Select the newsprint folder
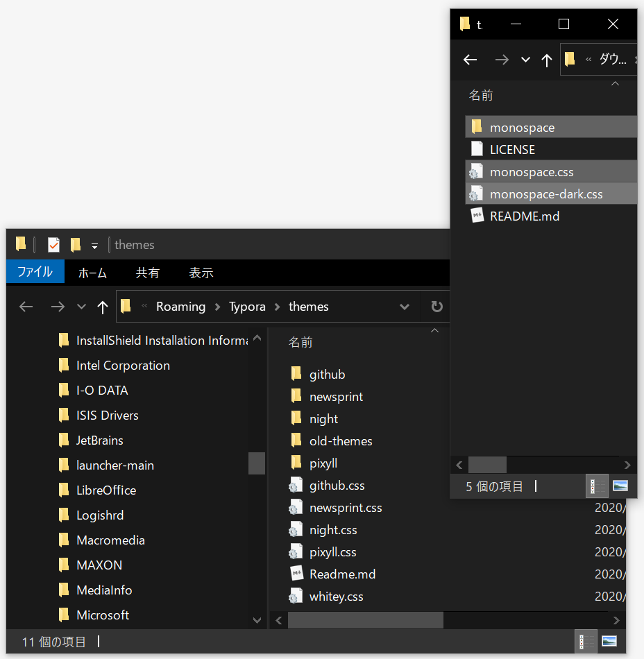 [x=327, y=397]
